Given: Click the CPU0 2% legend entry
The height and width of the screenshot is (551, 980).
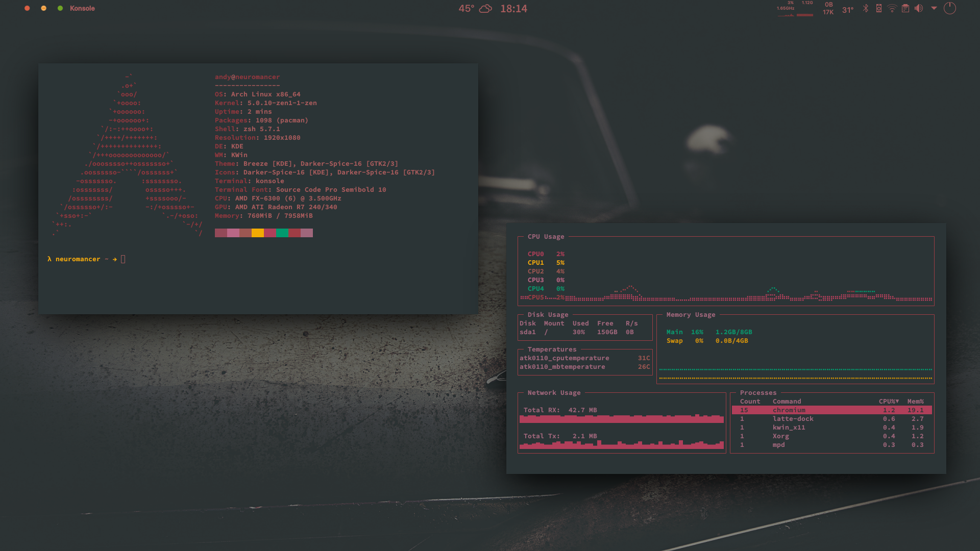Looking at the screenshot, I should [546, 254].
